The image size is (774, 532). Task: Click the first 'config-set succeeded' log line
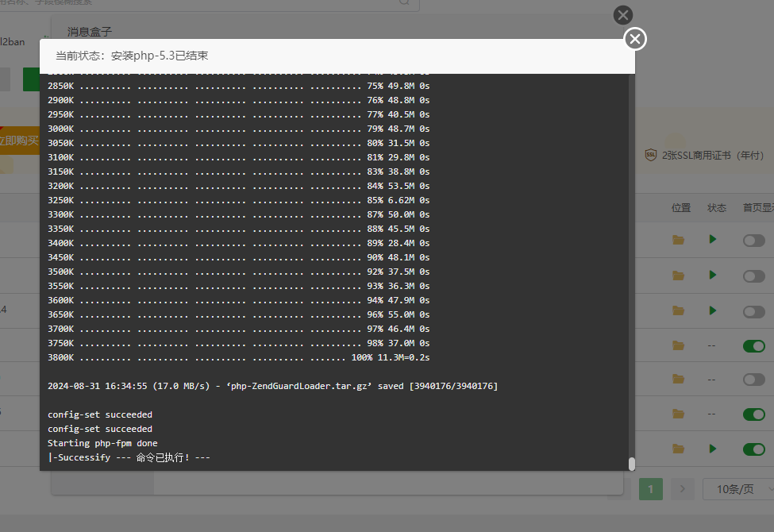tap(100, 414)
